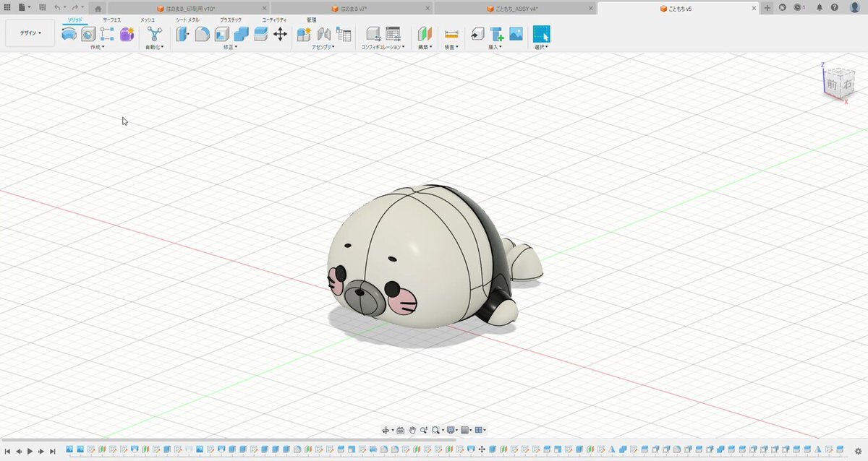The height and width of the screenshot is (461, 868).
Task: Select the Measure tool
Action: tap(451, 34)
